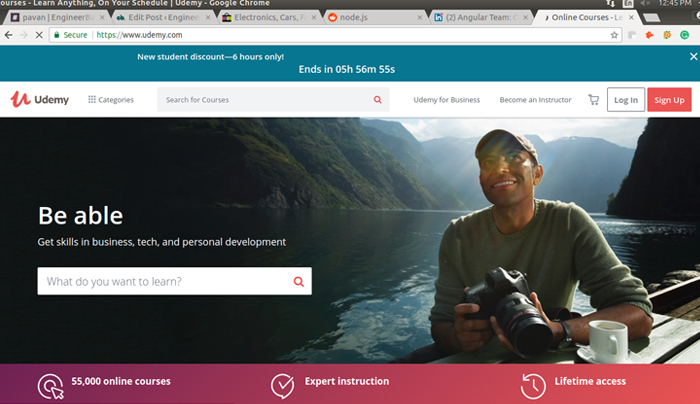Click the Ends in countdown text
This screenshot has height=404, width=700.
[346, 69]
